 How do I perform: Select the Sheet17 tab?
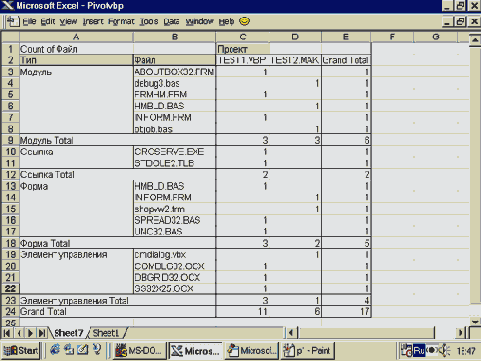click(x=68, y=333)
